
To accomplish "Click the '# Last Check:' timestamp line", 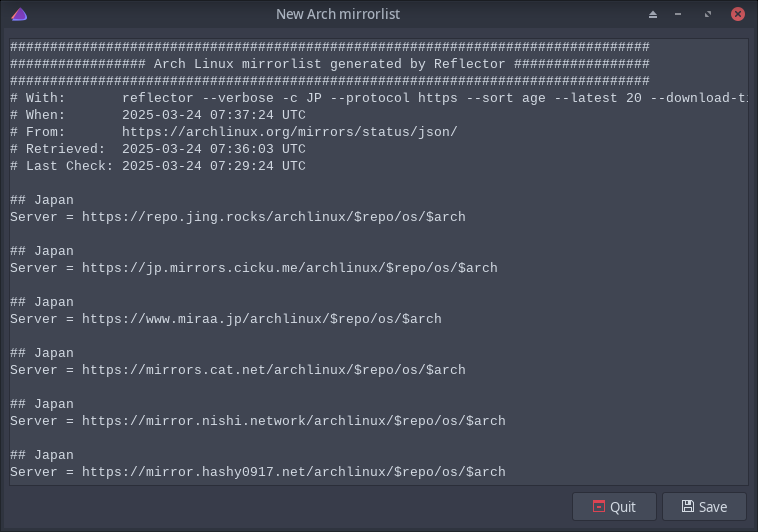I will (158, 166).
